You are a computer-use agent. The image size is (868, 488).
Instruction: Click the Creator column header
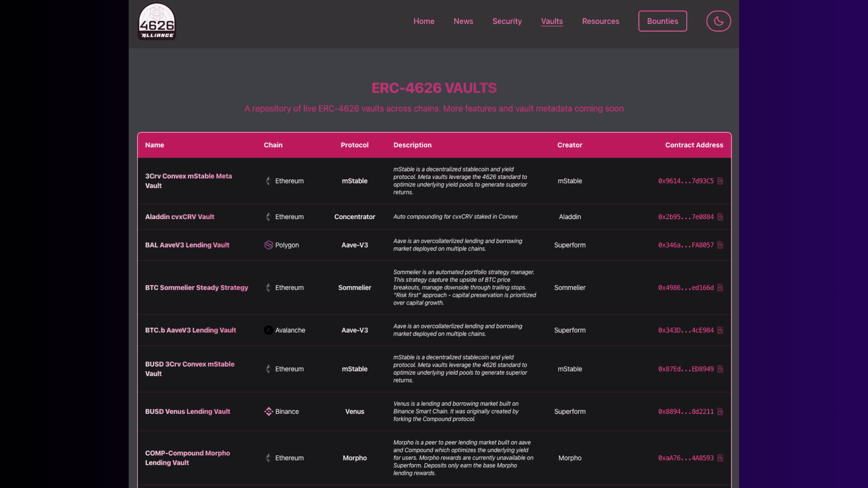(570, 145)
